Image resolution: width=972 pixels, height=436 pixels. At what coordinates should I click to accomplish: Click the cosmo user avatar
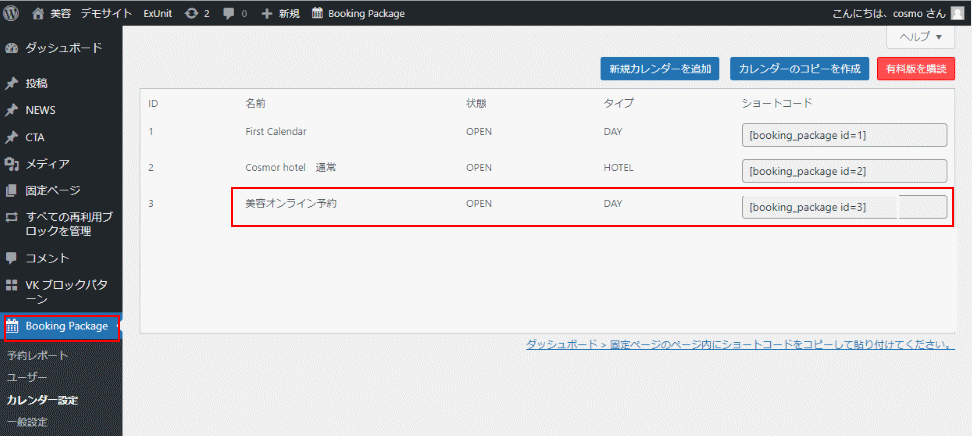click(957, 13)
